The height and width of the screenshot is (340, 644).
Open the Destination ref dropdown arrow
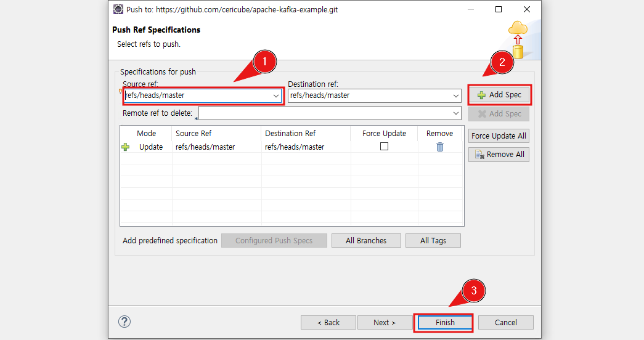[x=455, y=95]
